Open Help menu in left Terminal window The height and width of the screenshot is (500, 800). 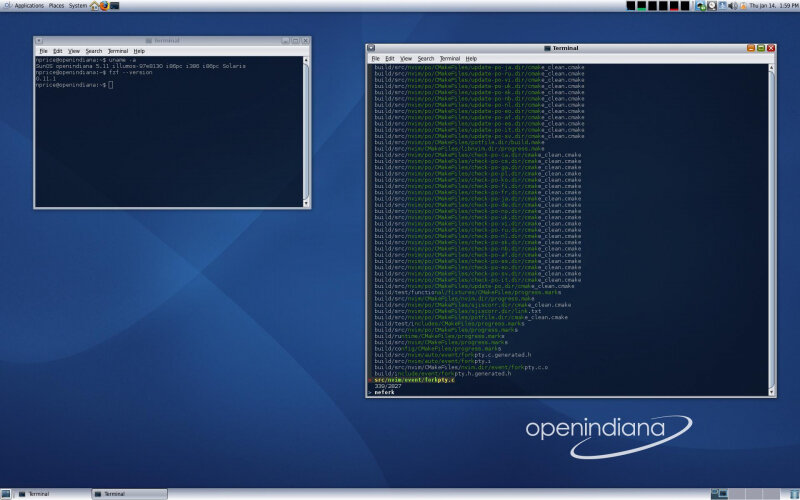pos(139,51)
